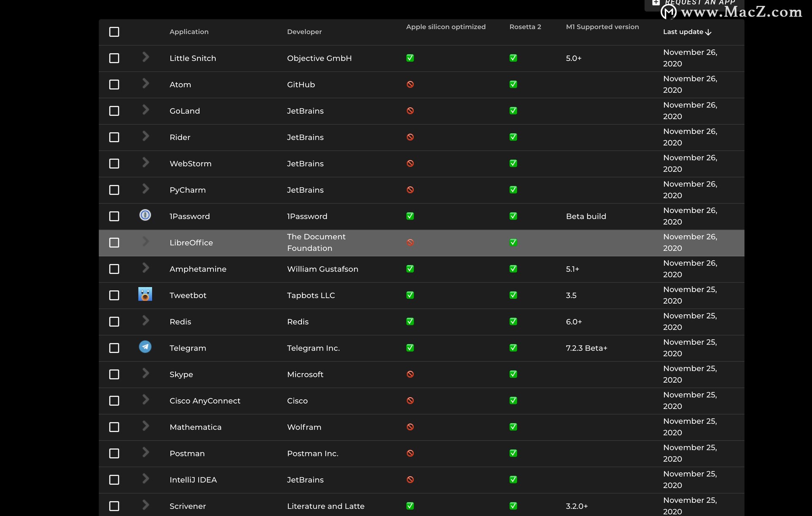812x516 pixels.
Task: Check the Skype row checkbox
Action: (x=114, y=374)
